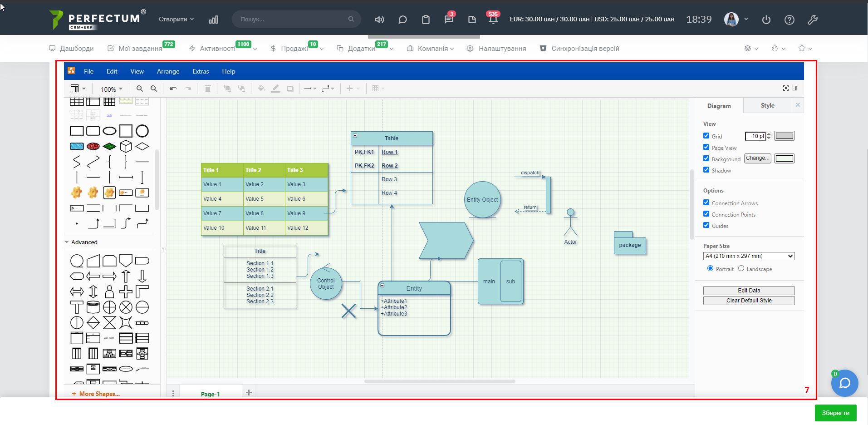The width and height of the screenshot is (868, 425).
Task: Open the View panels dropdown in toolbar
Action: pyautogui.click(x=78, y=89)
